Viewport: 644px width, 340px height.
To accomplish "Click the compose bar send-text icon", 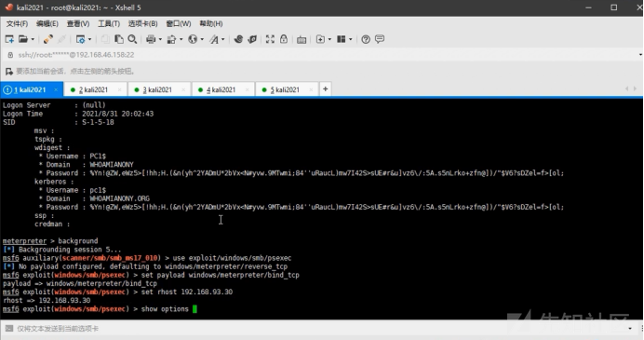I will [x=9, y=328].
